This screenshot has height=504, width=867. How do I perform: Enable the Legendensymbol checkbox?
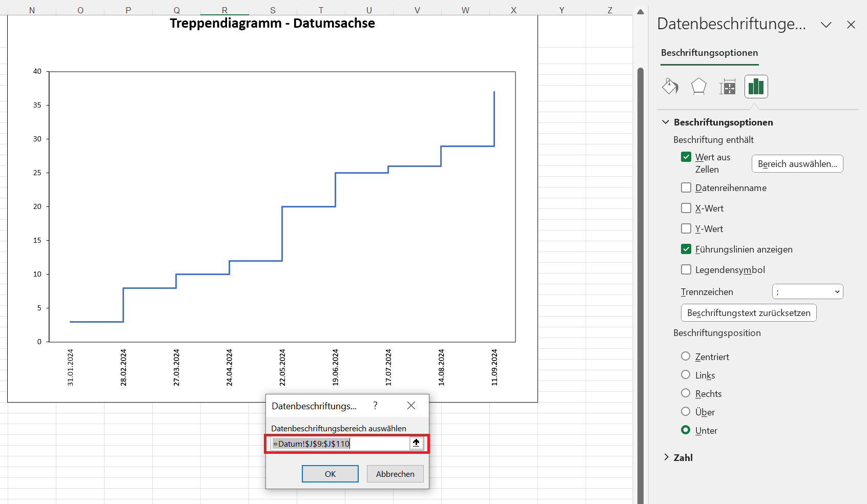[686, 269]
